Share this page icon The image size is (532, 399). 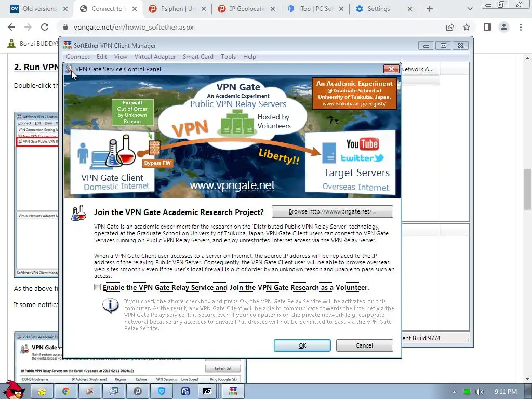point(450,27)
